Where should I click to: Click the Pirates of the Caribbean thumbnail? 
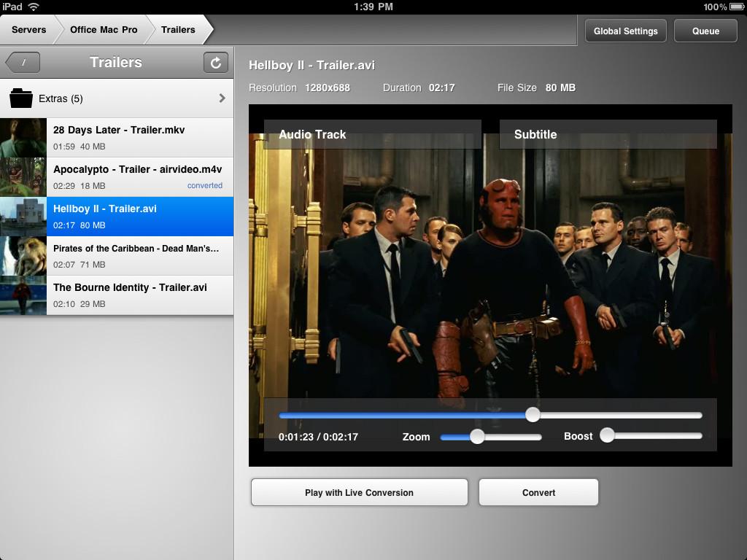click(x=23, y=255)
